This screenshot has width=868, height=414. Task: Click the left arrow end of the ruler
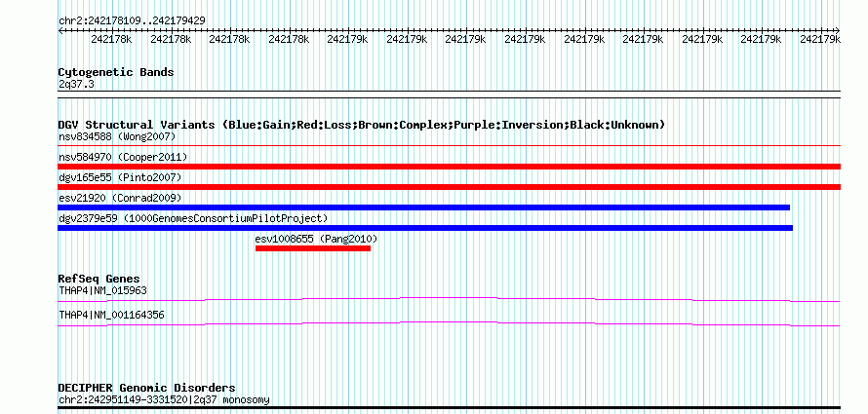(60, 30)
